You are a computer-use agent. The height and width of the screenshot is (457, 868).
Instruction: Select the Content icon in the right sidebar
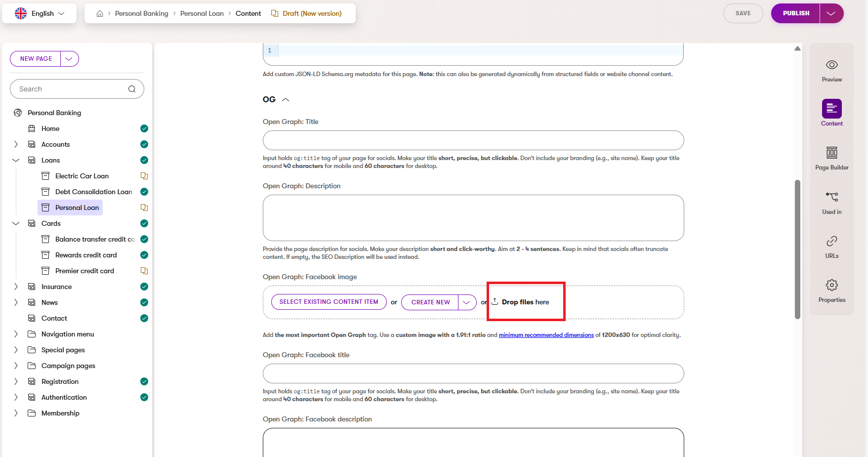point(831,109)
